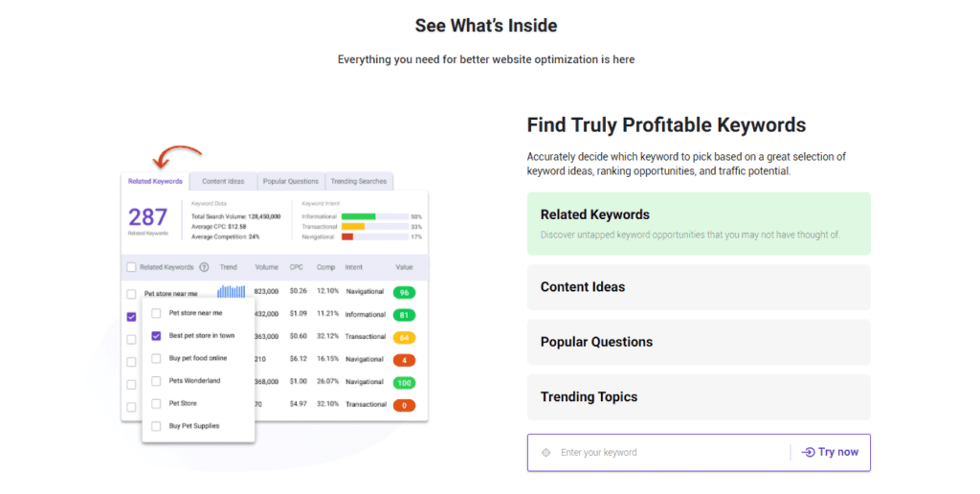Switch to the Content Ideas tab

point(223,181)
